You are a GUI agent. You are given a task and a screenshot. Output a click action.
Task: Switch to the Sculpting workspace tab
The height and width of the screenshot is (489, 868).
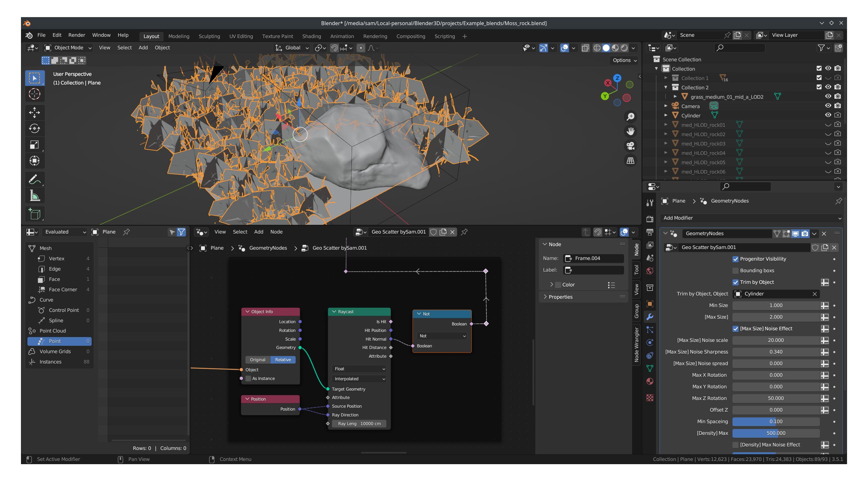209,36
